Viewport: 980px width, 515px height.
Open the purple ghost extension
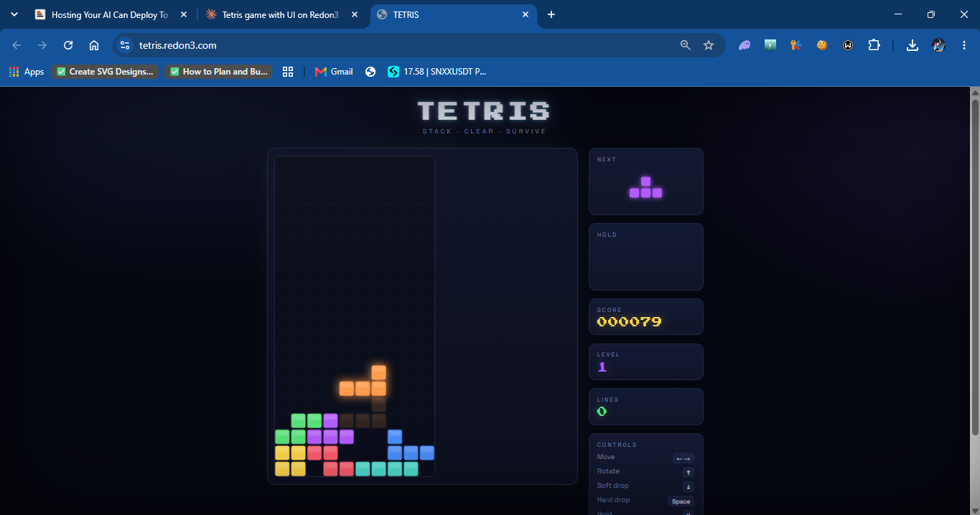click(745, 45)
